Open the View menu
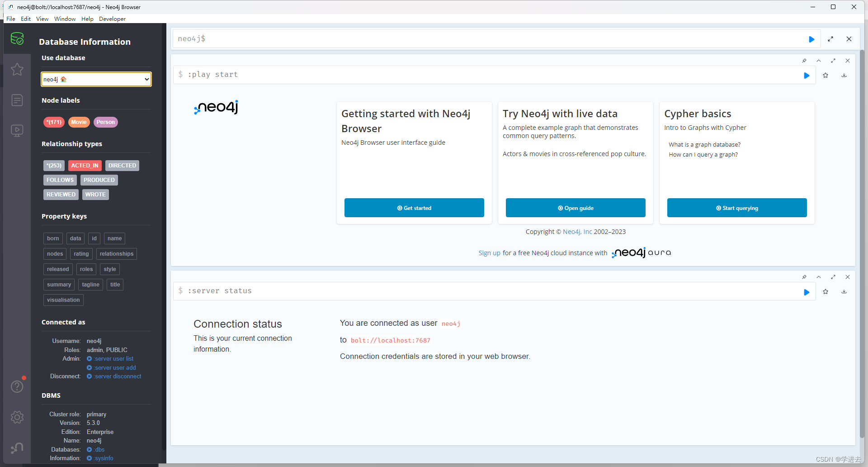 coord(42,19)
